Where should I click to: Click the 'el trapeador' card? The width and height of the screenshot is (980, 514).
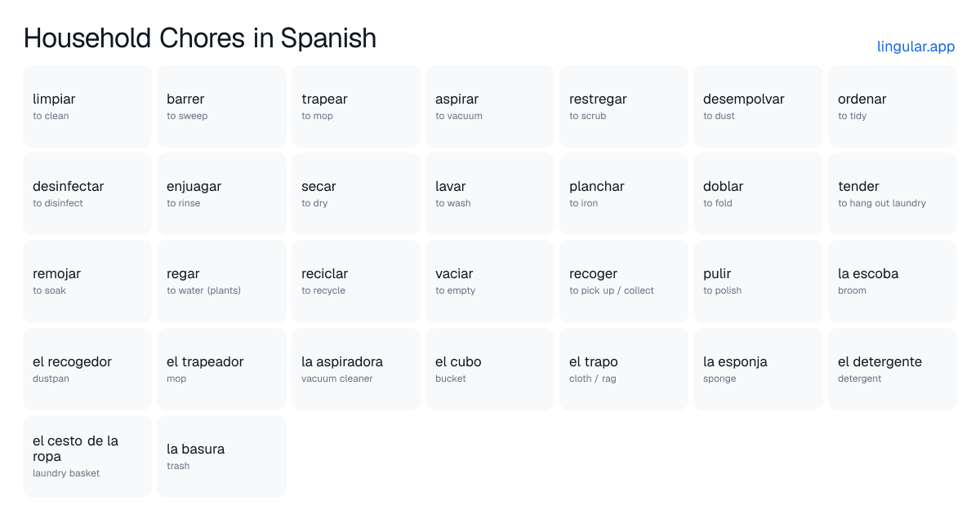click(x=221, y=369)
